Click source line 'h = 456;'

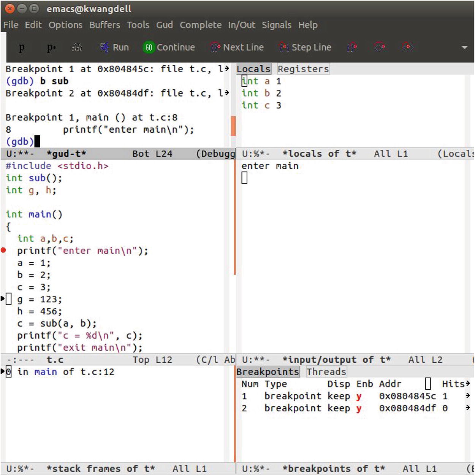point(40,311)
